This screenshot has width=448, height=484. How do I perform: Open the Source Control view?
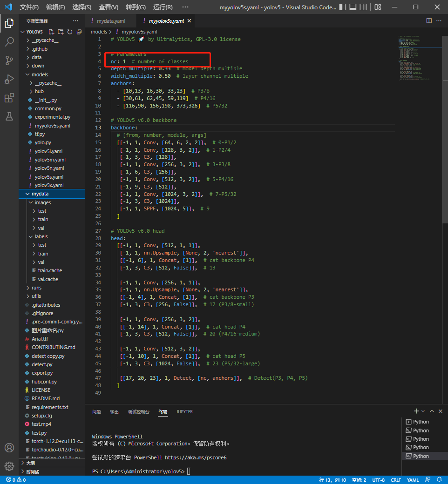9,60
